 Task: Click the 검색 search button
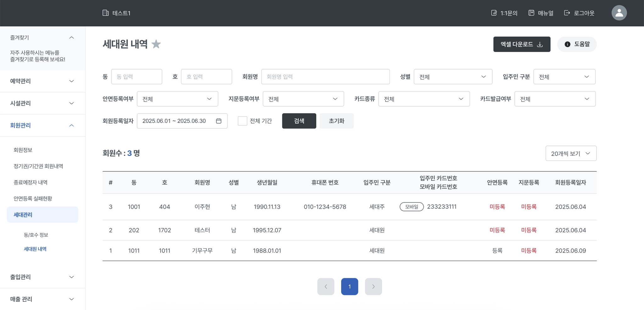click(x=299, y=121)
